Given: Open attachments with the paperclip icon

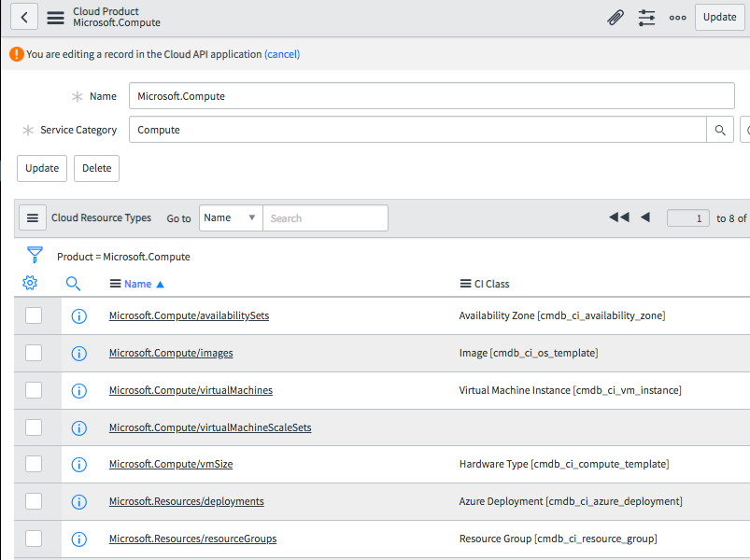Looking at the screenshot, I should tap(616, 18).
